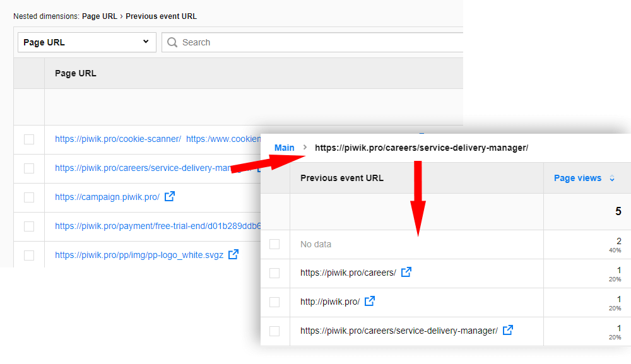Click the Previous event URL column header

341,178
